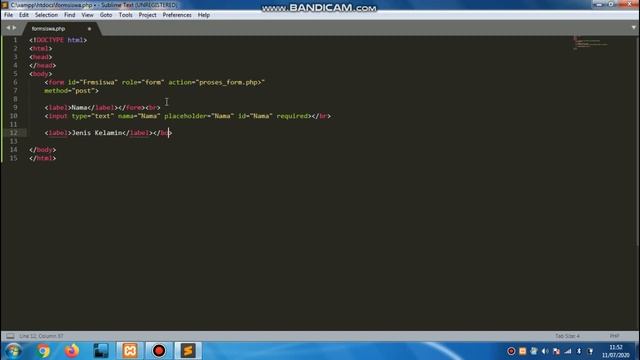
Task: Change the PHP syntax selector
Action: tap(614, 336)
